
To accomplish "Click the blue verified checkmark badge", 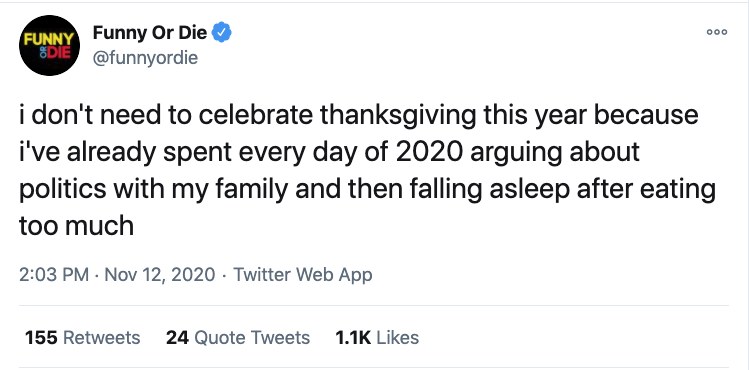I will pyautogui.click(x=222, y=33).
